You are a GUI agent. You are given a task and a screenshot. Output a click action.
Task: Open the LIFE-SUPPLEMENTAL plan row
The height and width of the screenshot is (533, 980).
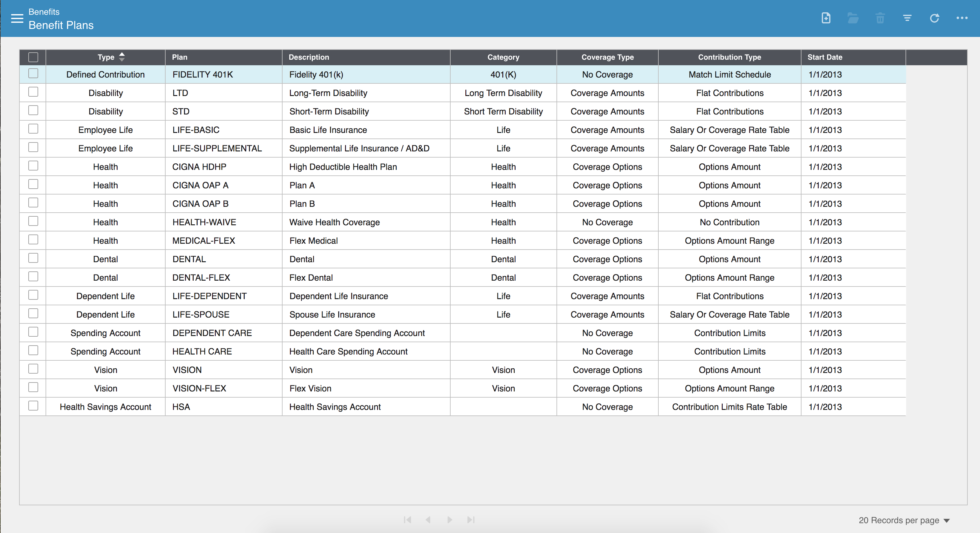click(217, 148)
